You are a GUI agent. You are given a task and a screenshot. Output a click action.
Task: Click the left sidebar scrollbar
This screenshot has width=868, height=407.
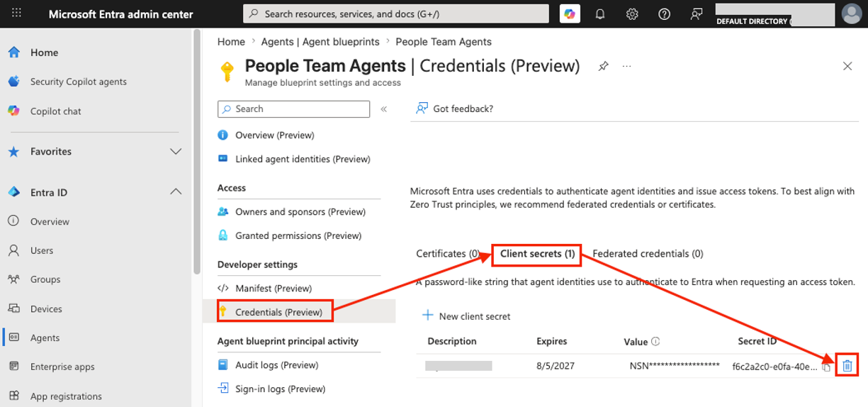coord(197,152)
